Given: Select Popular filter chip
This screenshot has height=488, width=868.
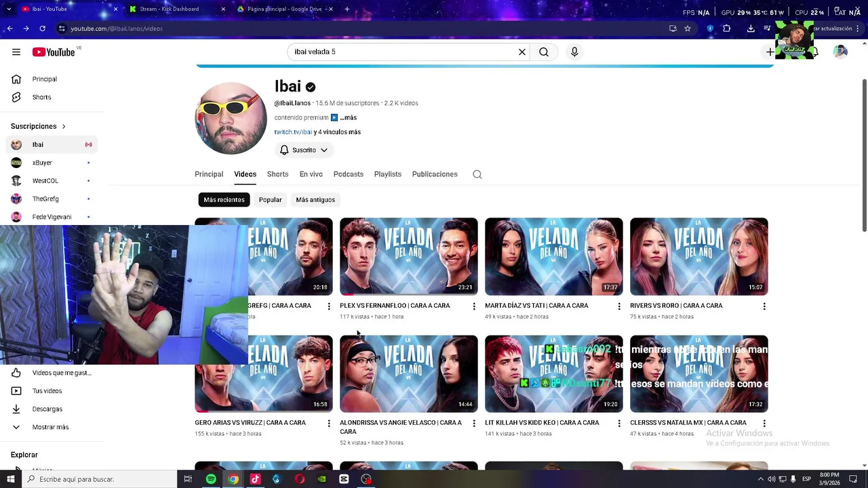Looking at the screenshot, I should click(x=270, y=200).
